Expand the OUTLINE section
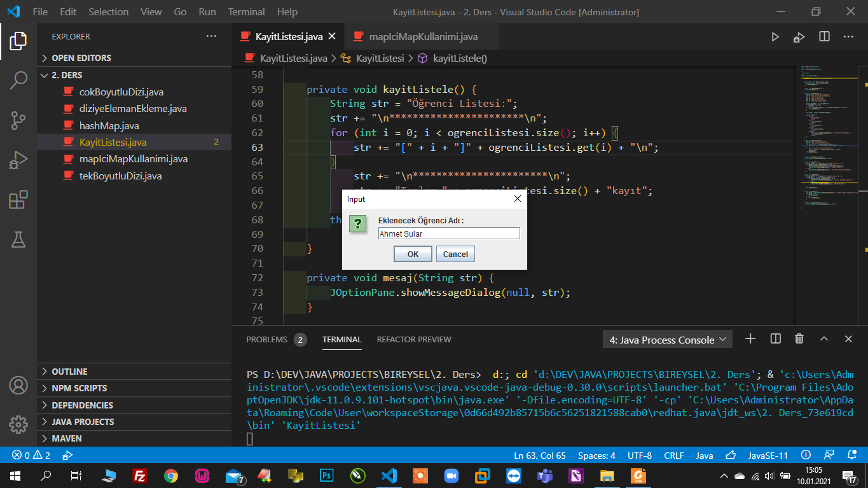Screen dimensions: 868x488 tap(69, 372)
